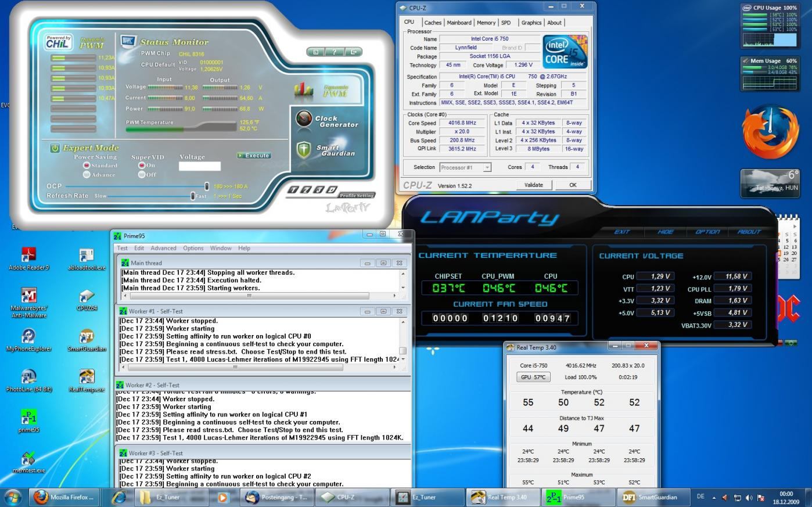
Task: Switch to Memory tab in CPU-Z
Action: (x=486, y=23)
